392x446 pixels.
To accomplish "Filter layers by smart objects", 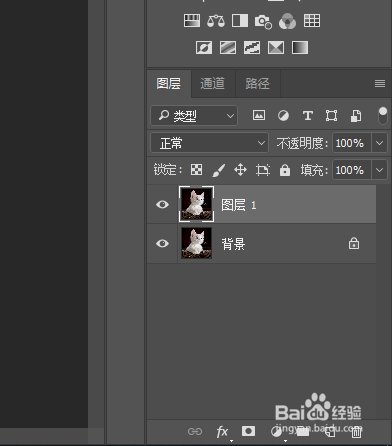I will coord(356,116).
